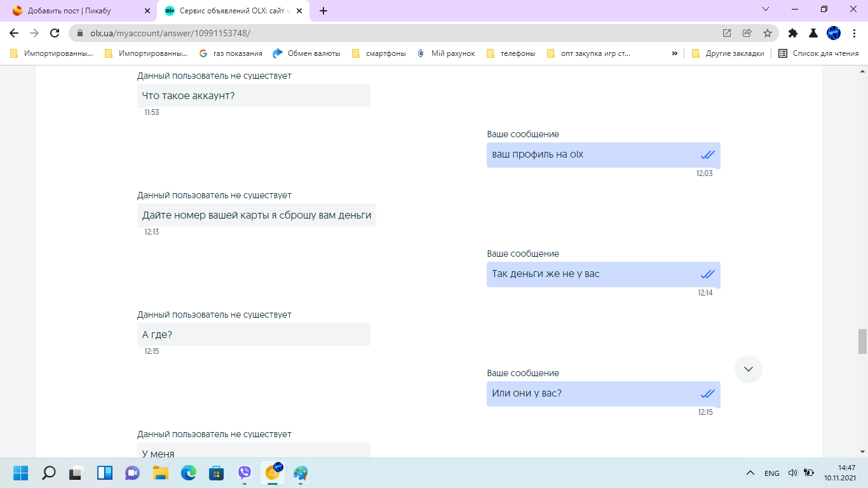Share this page icon
Viewport: 868px width, 488px height.
click(747, 33)
